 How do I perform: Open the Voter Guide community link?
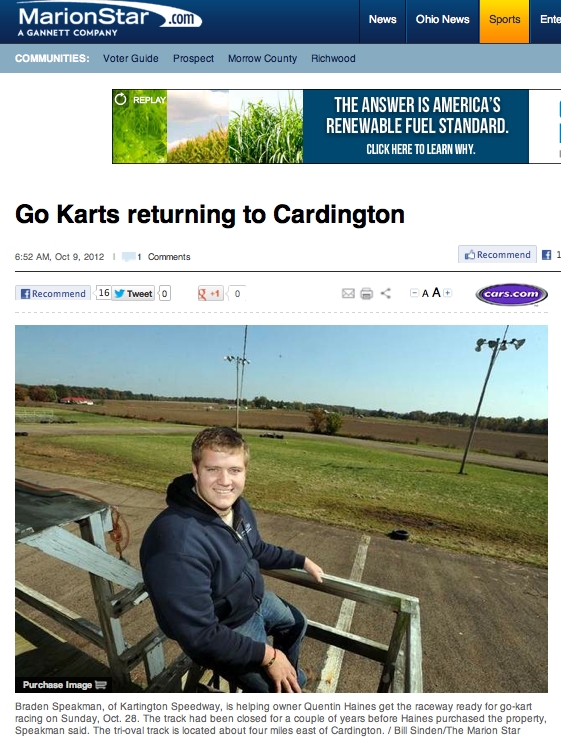(x=131, y=58)
